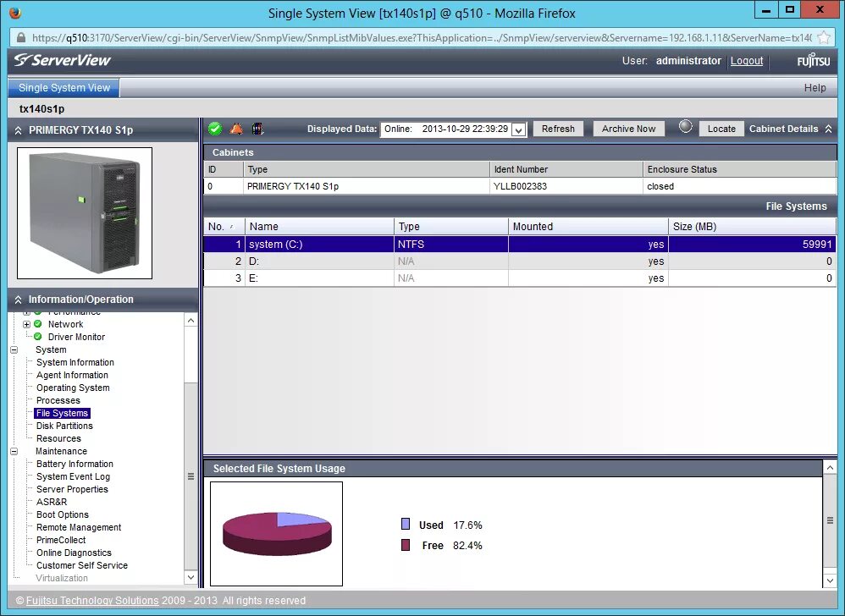The image size is (845, 616).
Task: Click the Type column header in File Systems
Action: 451,226
